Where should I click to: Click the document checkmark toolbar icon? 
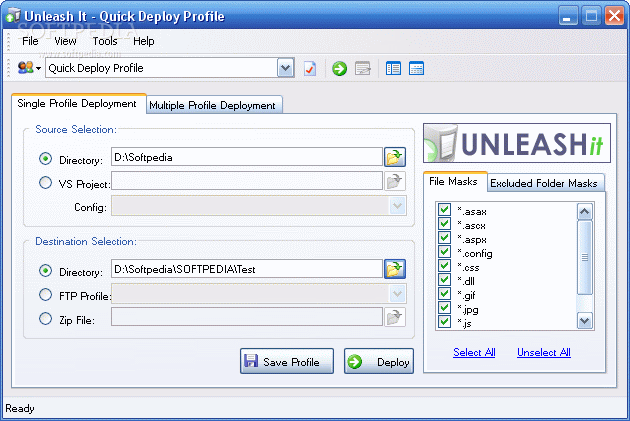310,68
